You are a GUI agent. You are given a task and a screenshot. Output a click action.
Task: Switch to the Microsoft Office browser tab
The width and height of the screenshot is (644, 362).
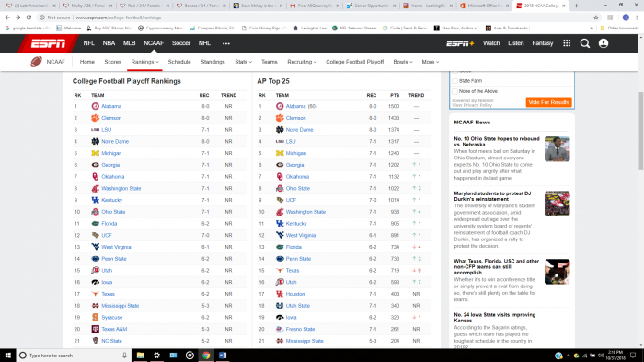[484, 6]
